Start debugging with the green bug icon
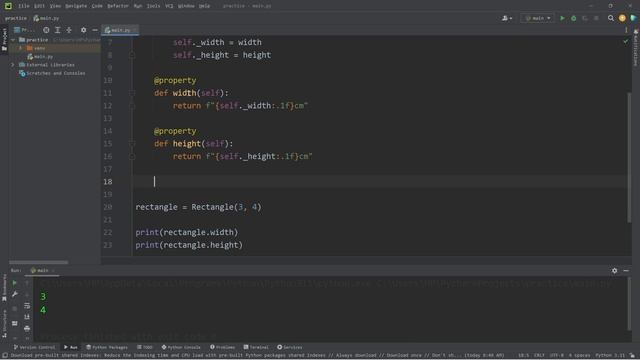This screenshot has height=360, width=640. point(573,18)
